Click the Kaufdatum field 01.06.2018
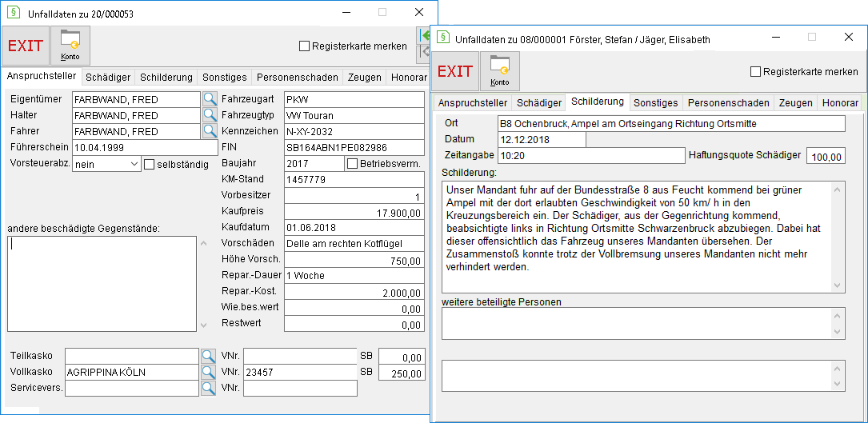The width and height of the screenshot is (868, 423). point(354,228)
